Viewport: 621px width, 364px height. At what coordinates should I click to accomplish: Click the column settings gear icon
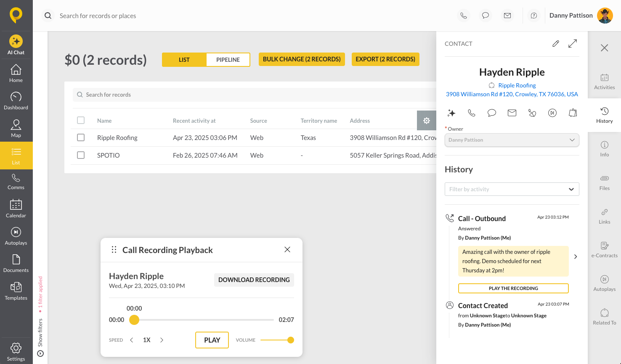point(426,121)
